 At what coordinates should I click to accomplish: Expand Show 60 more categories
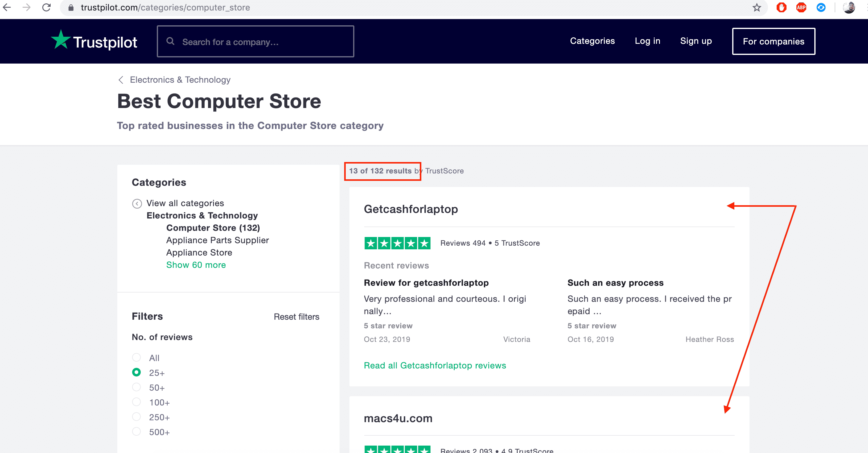point(196,265)
